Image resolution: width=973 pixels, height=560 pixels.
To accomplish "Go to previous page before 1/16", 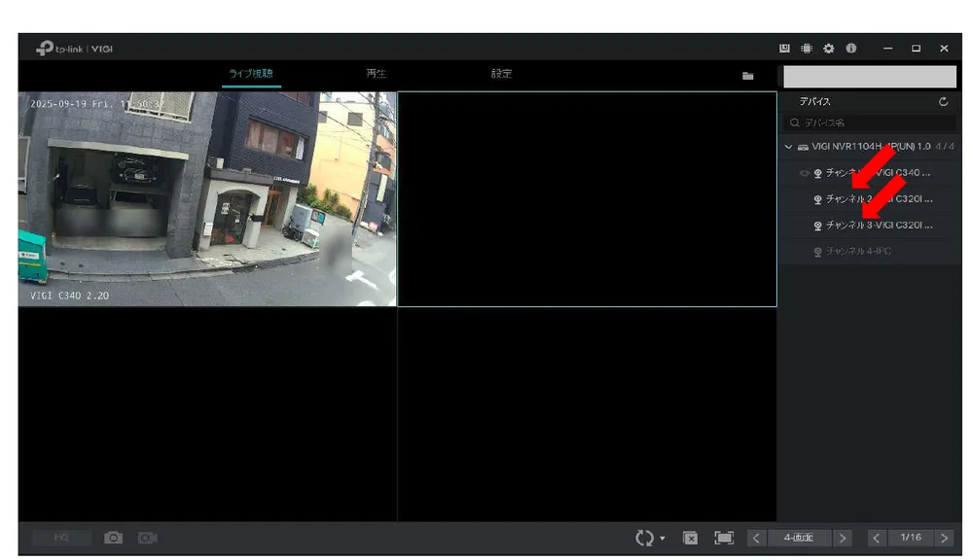I will 877,538.
